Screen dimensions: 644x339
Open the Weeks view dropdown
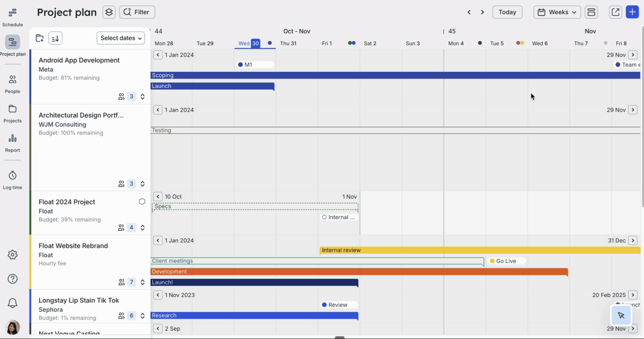point(557,12)
